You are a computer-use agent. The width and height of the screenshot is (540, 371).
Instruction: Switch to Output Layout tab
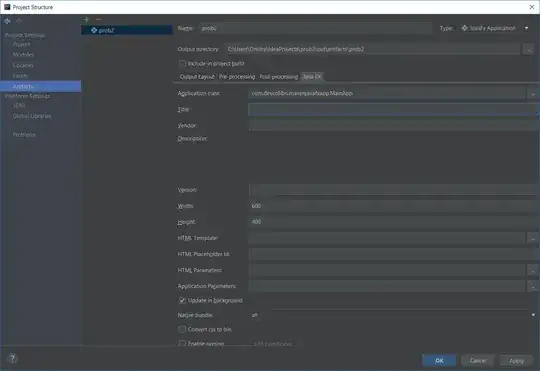pos(197,77)
